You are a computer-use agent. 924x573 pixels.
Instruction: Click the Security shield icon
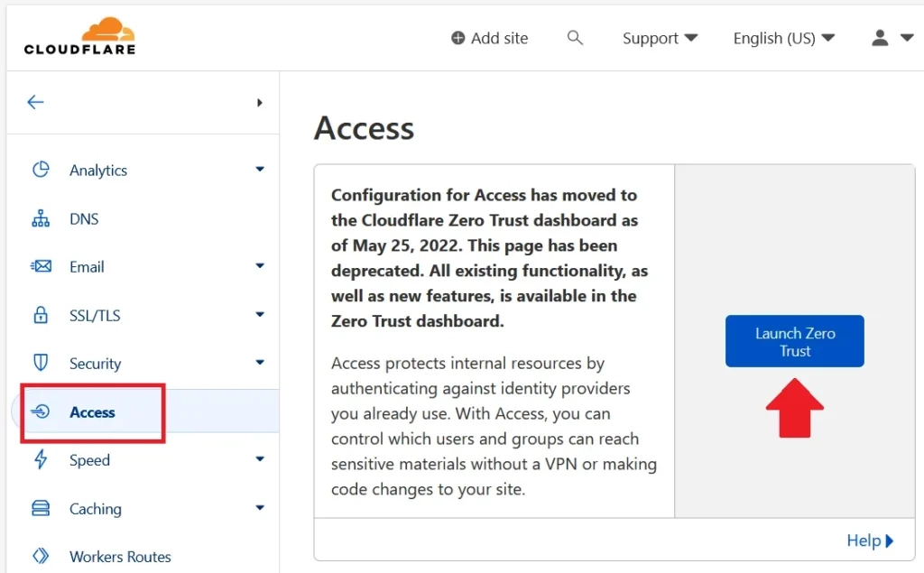click(41, 363)
